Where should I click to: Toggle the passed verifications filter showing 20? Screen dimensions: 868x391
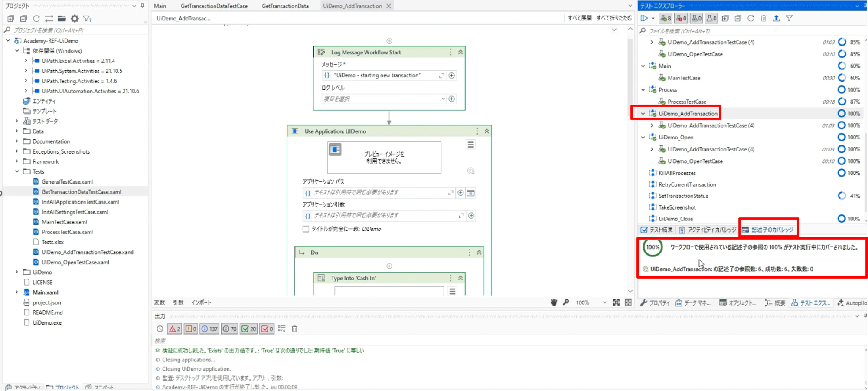point(249,329)
